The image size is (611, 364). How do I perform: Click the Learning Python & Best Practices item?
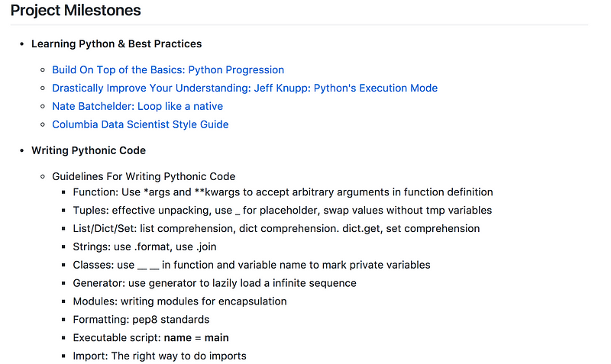[x=116, y=43]
